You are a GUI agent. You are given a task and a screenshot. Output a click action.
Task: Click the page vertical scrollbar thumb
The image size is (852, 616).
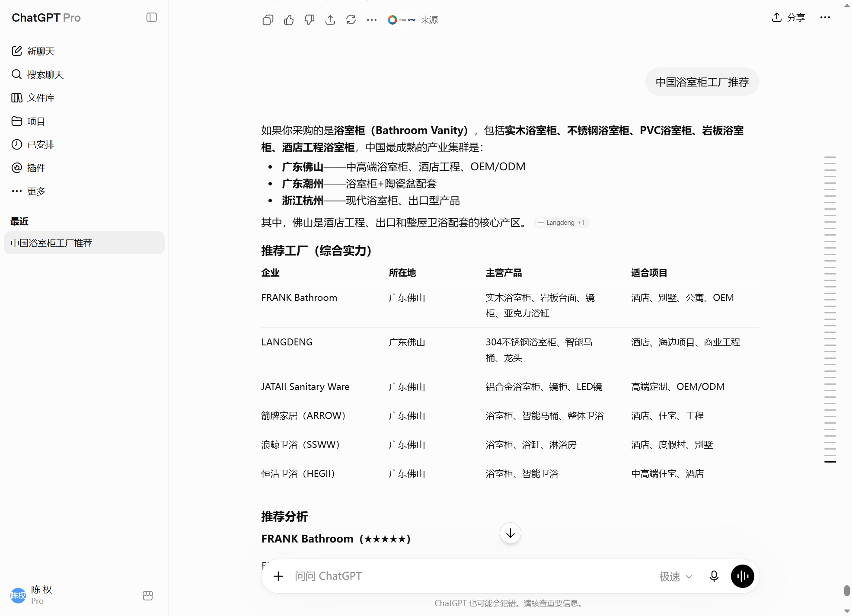(x=847, y=590)
